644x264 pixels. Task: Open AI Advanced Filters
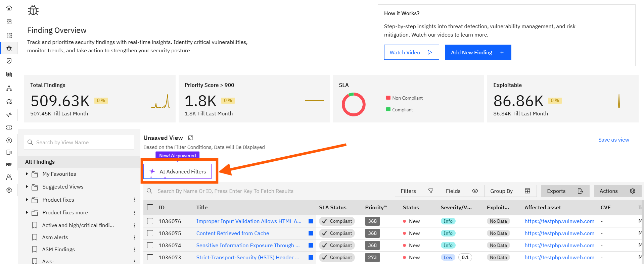178,171
